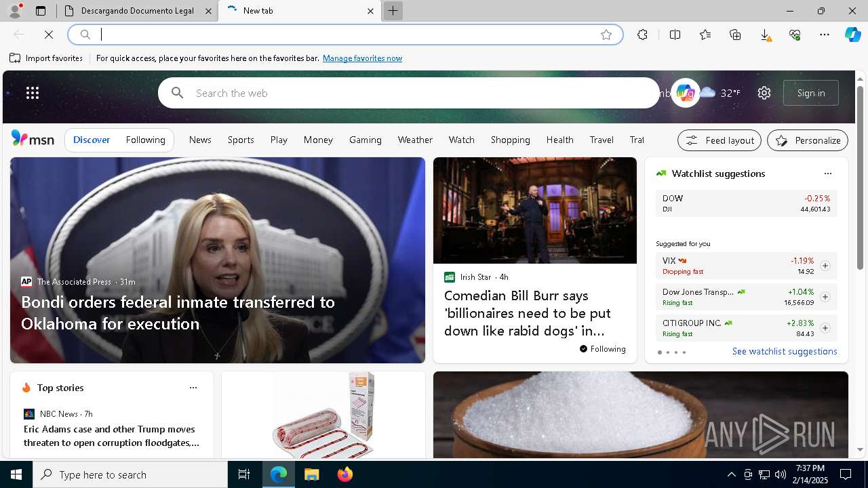The height and width of the screenshot is (488, 868).
Task: Click Import favorites
Action: [46, 58]
